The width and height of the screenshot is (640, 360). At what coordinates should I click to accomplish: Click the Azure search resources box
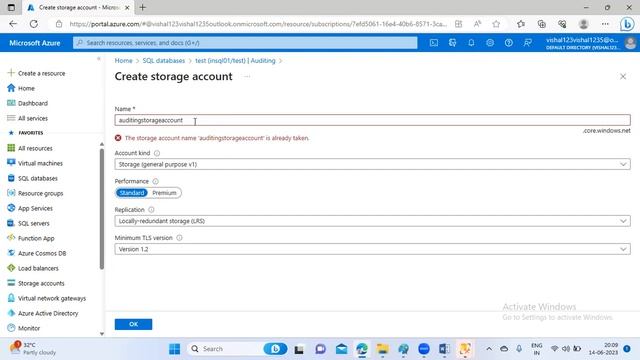(x=245, y=42)
